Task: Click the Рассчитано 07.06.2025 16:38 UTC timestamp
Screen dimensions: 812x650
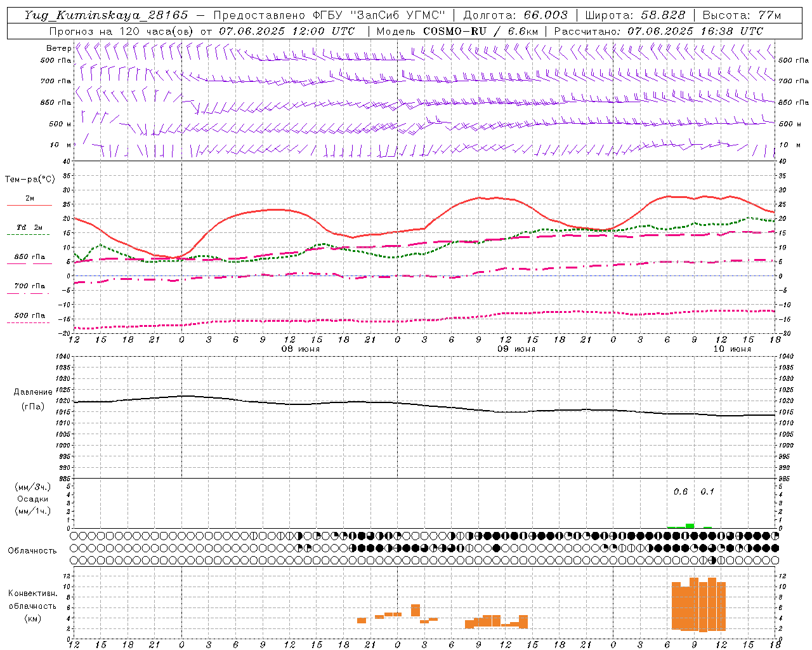Action: [658, 31]
